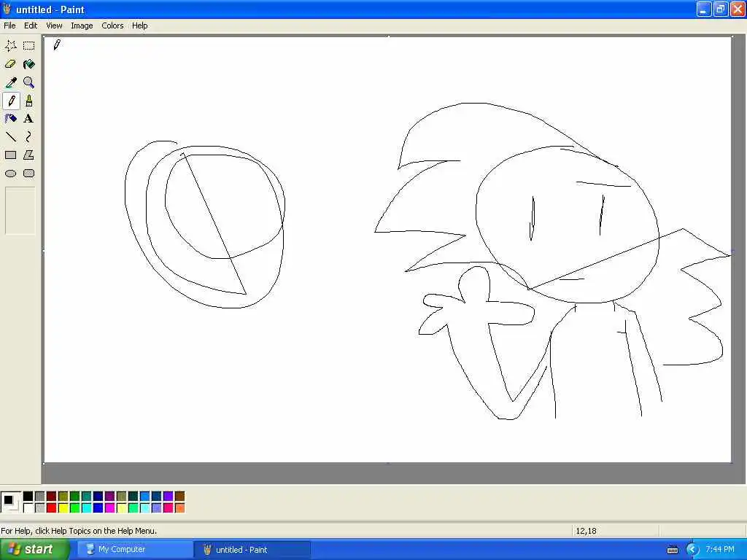Close the Paint window

[x=738, y=9]
